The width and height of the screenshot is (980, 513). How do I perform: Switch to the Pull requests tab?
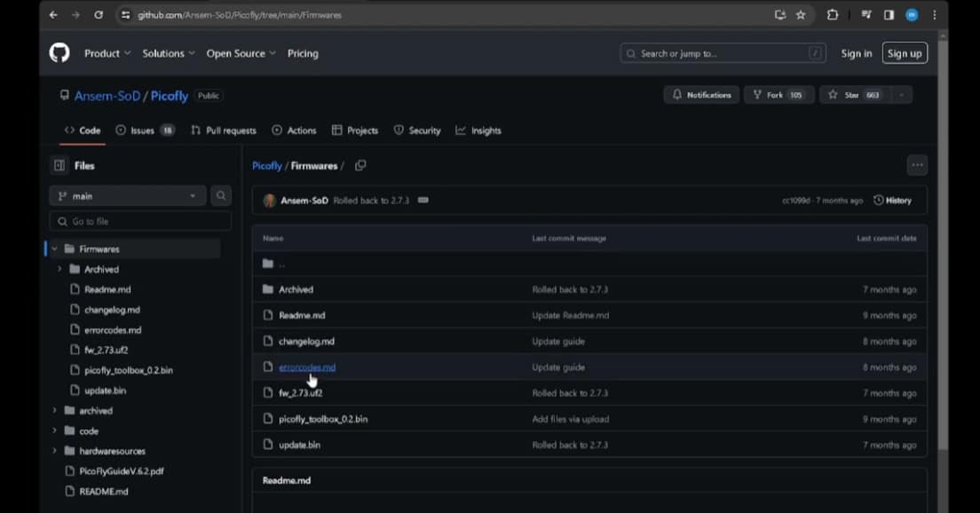click(x=224, y=130)
